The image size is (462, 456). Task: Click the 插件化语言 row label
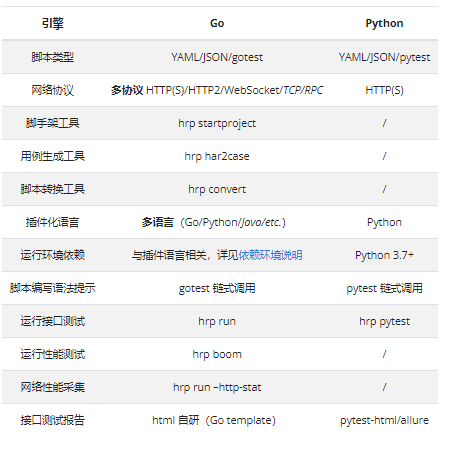pos(53,222)
